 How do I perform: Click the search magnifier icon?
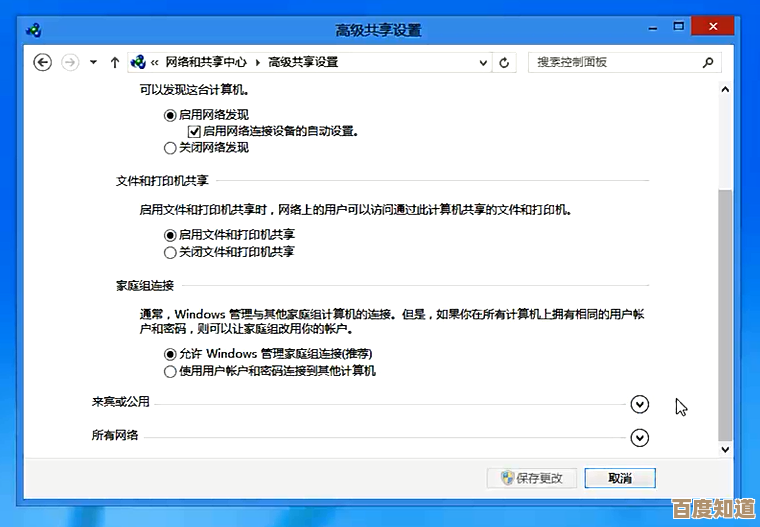[x=708, y=62]
